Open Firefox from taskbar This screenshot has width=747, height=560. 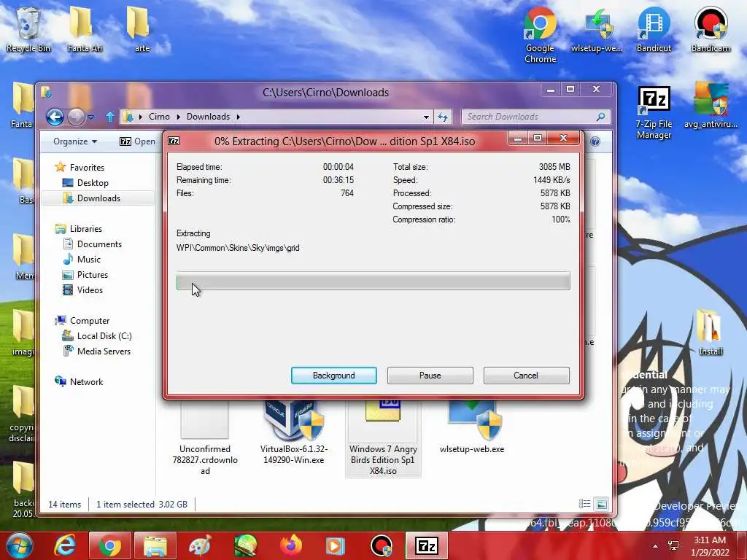[290, 545]
